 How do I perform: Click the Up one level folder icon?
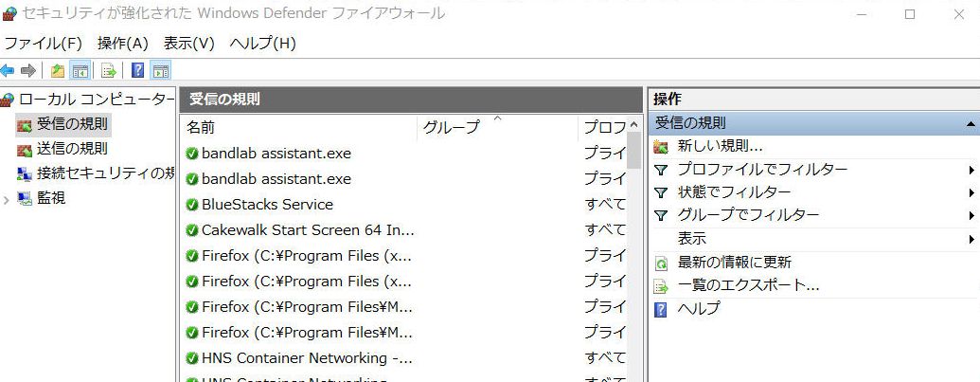58,70
